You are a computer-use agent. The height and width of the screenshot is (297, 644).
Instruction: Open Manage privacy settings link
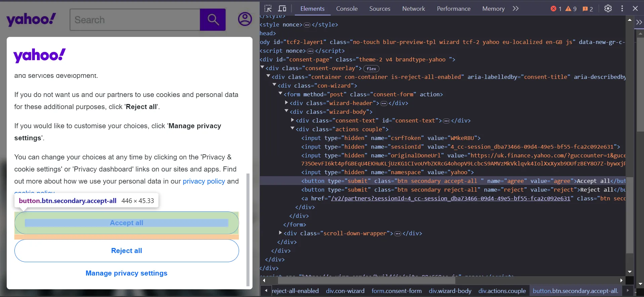pos(127,273)
